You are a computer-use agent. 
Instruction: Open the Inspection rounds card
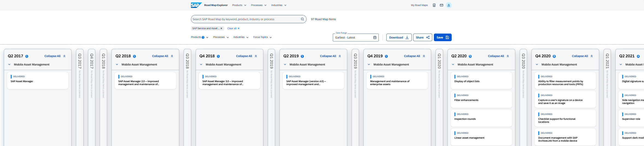(481, 118)
